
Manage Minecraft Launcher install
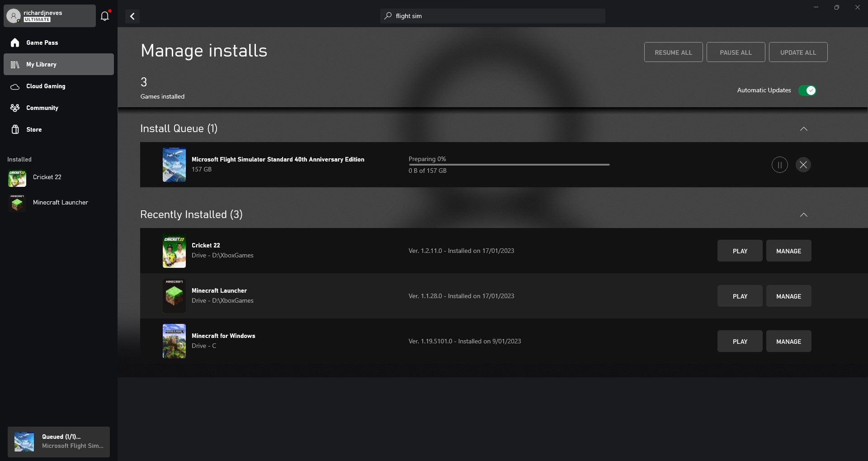788,296
